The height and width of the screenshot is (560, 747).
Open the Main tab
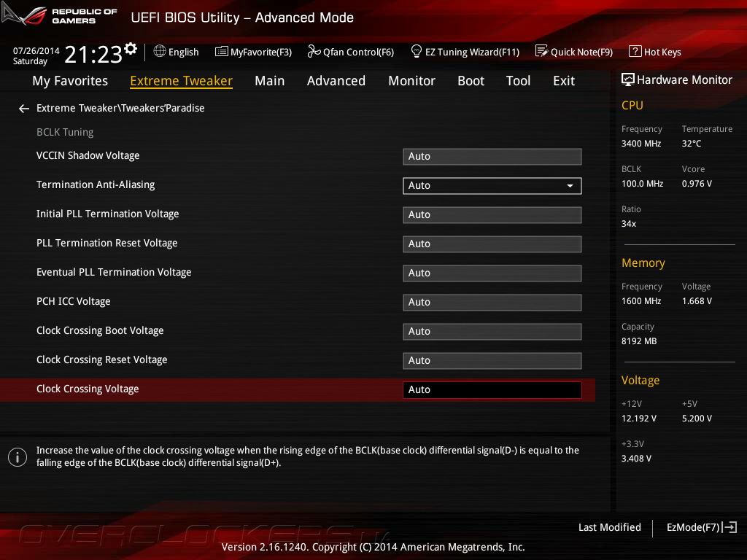[270, 81]
